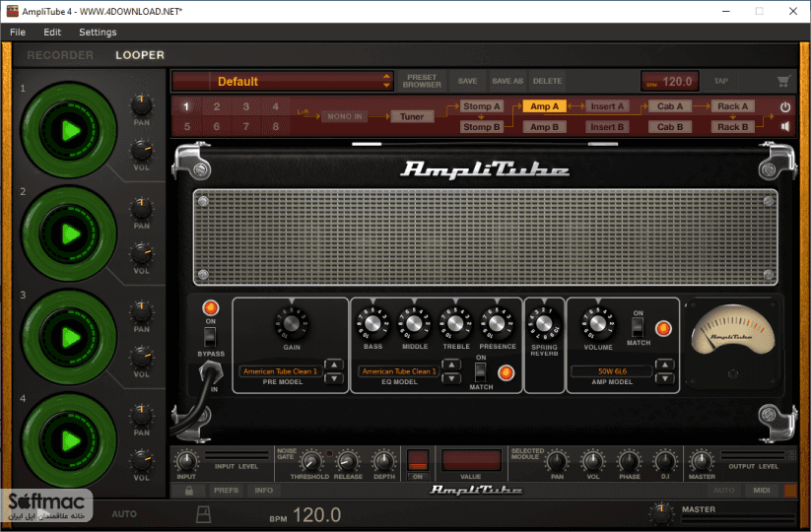The image size is (811, 532).
Task: Toggle the AUTO button next to MIDI
Action: (724, 490)
